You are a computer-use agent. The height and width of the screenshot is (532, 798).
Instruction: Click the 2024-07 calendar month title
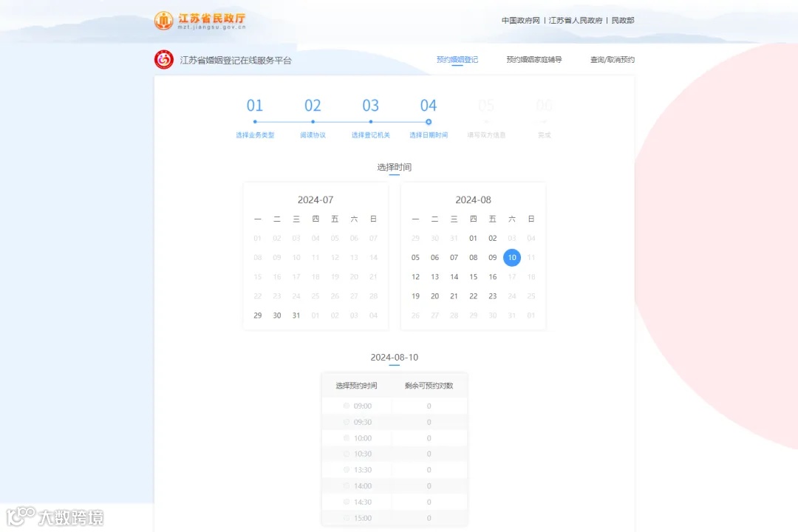point(316,200)
